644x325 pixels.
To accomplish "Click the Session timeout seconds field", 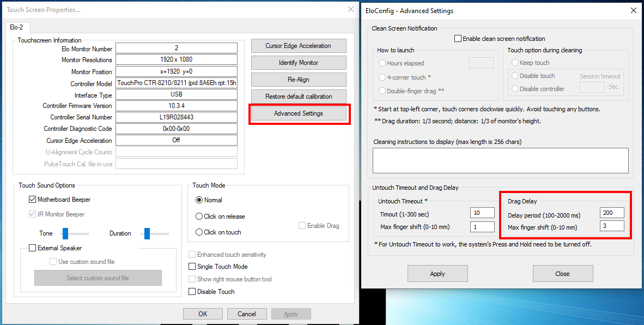I will pyautogui.click(x=592, y=87).
